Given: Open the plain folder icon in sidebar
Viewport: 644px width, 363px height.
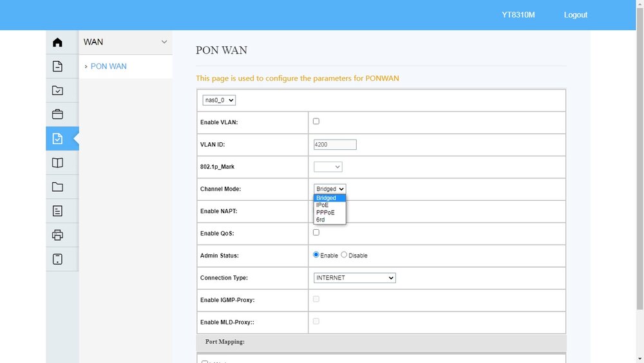Looking at the screenshot, I should (x=57, y=187).
